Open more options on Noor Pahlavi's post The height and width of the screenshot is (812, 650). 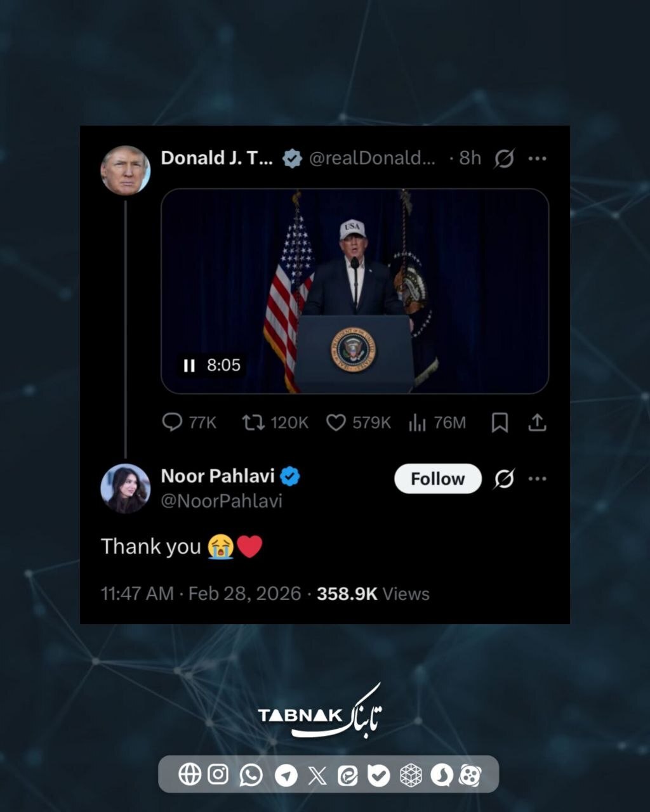(537, 479)
